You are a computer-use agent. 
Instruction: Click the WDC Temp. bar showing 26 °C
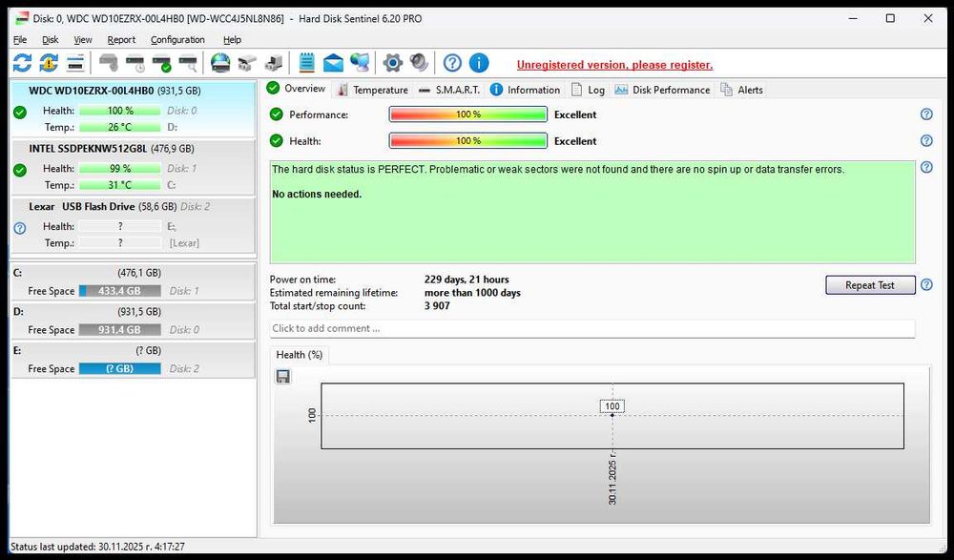[x=120, y=127]
